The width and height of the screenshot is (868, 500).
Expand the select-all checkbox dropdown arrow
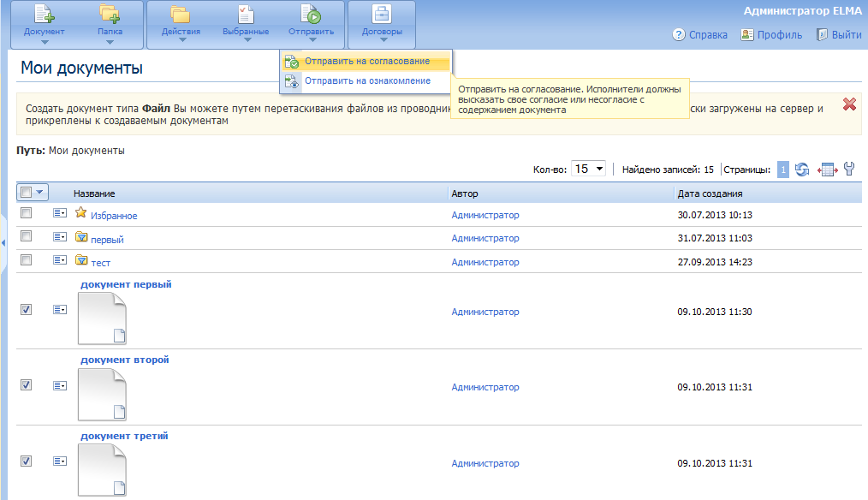pos(39,193)
